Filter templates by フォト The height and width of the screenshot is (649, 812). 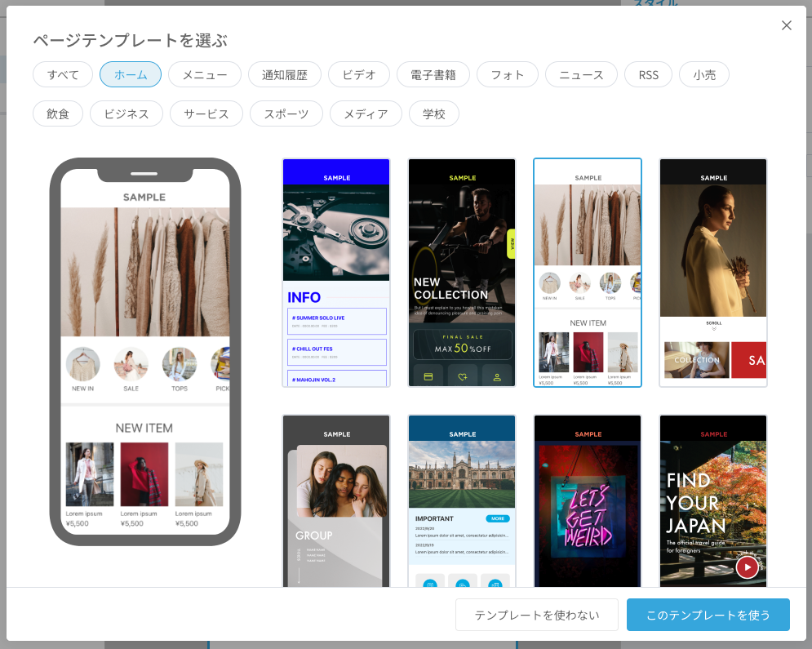(507, 74)
